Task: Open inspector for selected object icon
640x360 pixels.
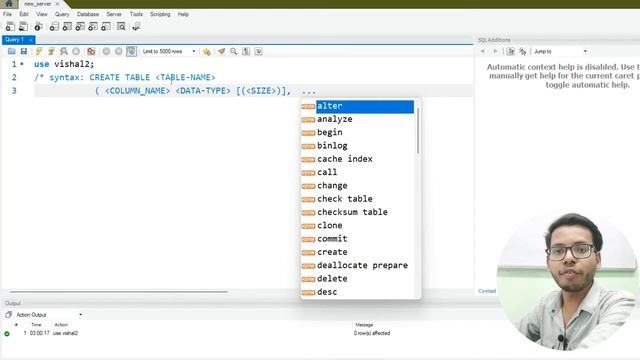Action: click(38, 27)
